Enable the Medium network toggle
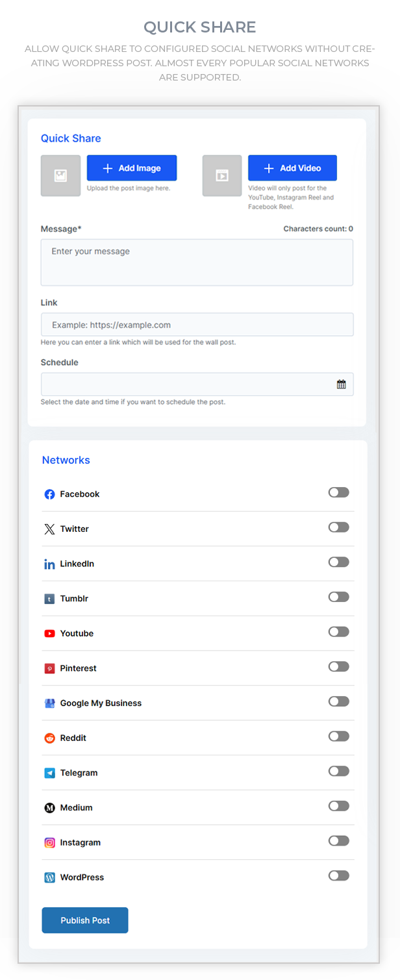This screenshot has height=980, width=400. pyautogui.click(x=338, y=806)
